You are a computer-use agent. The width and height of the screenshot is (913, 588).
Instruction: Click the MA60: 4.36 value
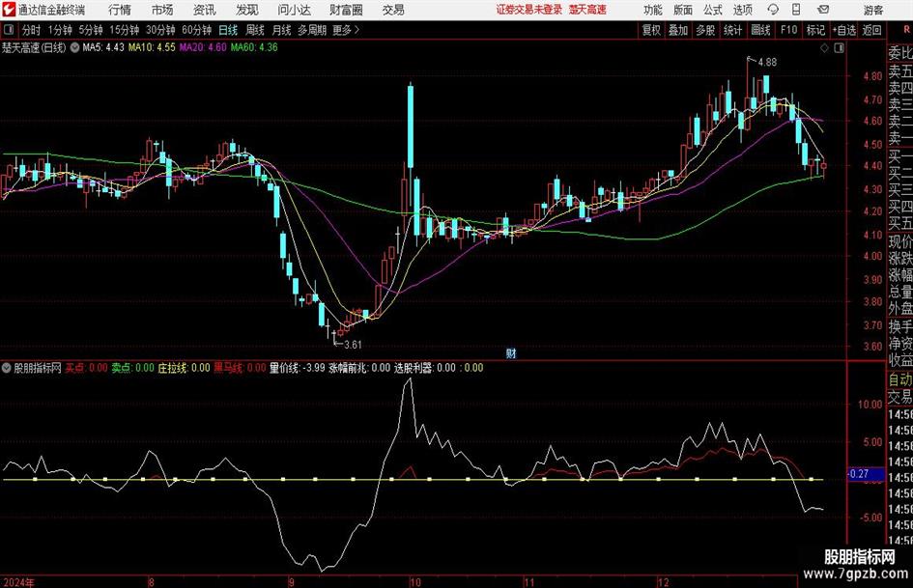click(254, 47)
